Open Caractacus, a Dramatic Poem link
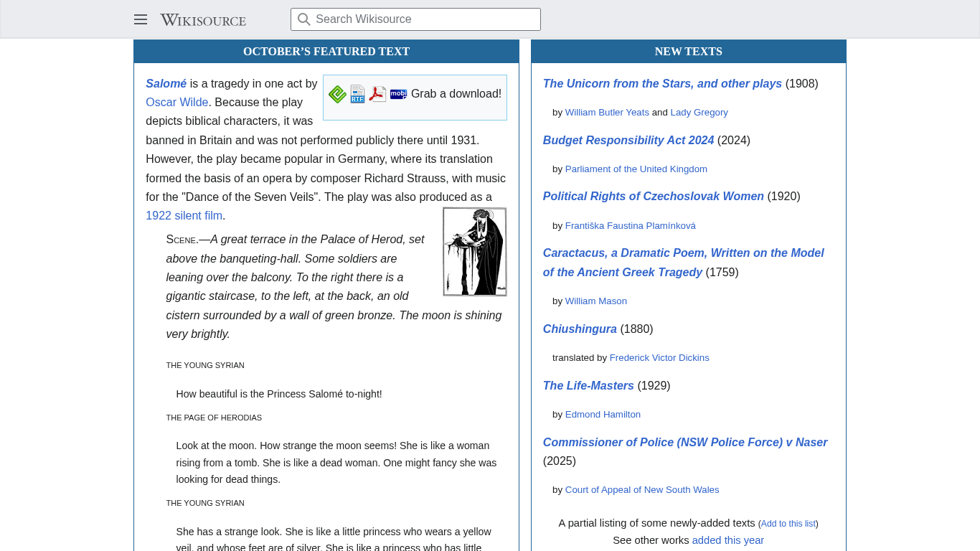This screenshot has height=551, width=980. tap(684, 263)
